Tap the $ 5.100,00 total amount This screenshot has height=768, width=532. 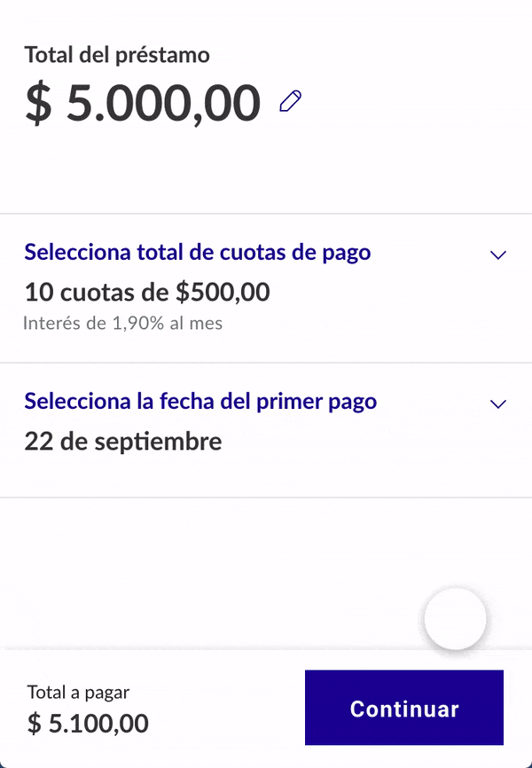point(88,724)
